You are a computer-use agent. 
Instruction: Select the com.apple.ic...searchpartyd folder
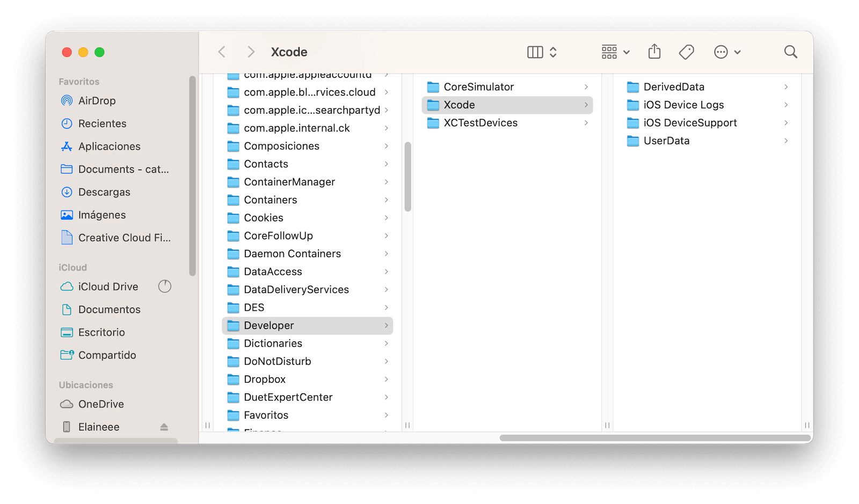(x=307, y=110)
